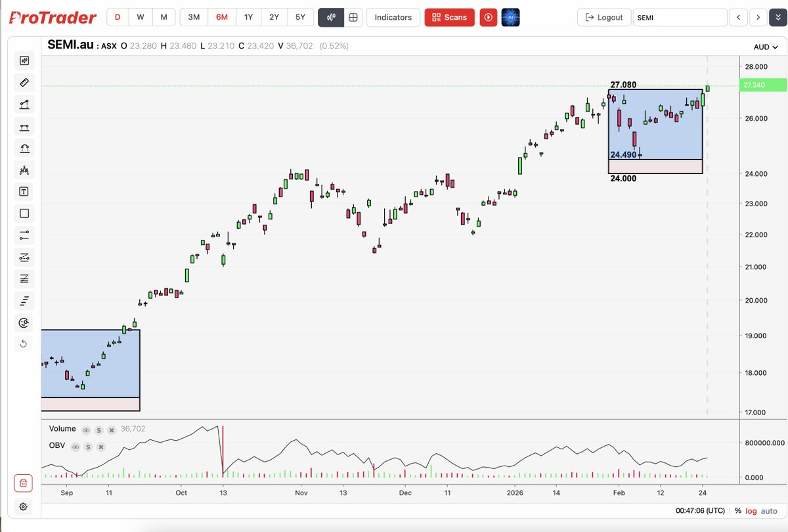Click the left chevron beside the symbol field
The height and width of the screenshot is (532, 788).
pyautogui.click(x=739, y=17)
